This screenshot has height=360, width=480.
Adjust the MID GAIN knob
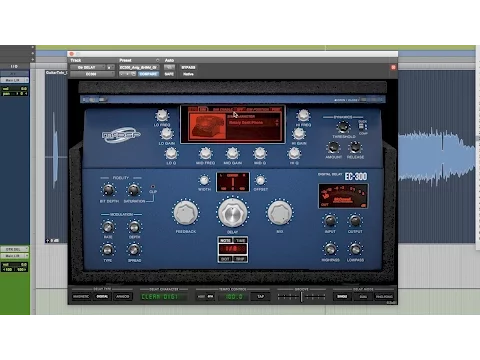point(232,153)
